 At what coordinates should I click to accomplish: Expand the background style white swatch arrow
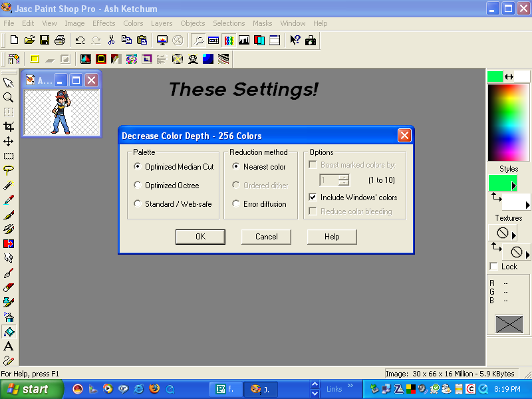pos(527,205)
